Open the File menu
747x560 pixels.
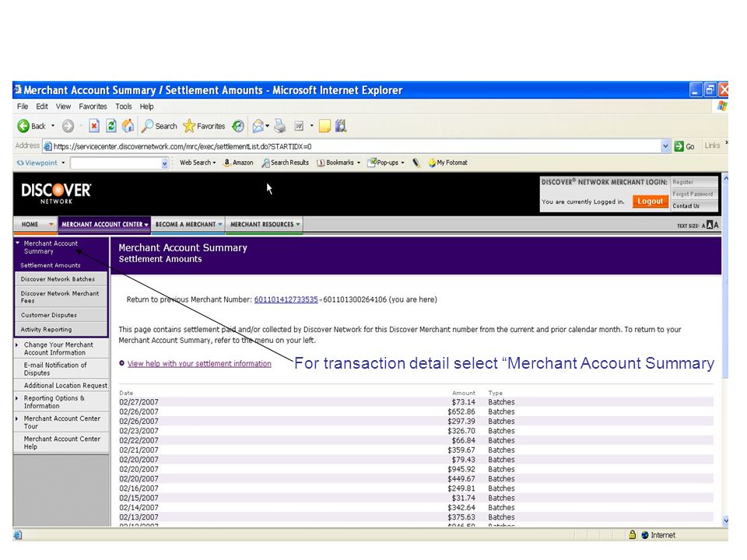[x=23, y=107]
